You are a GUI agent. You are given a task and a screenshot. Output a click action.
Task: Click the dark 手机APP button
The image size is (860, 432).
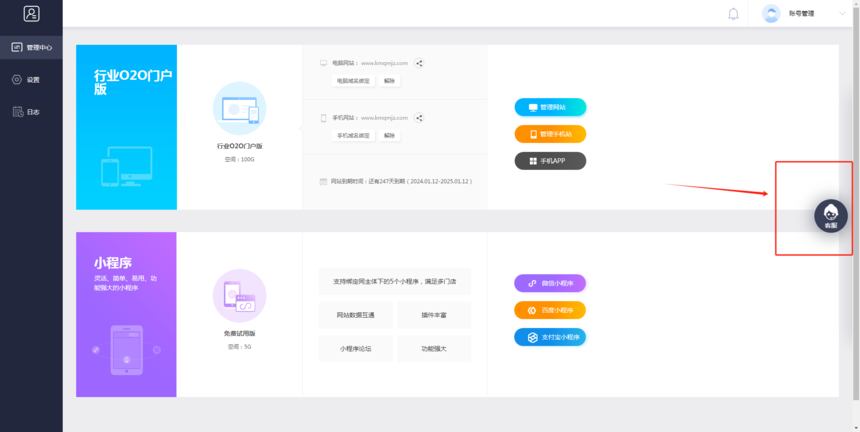coord(550,161)
